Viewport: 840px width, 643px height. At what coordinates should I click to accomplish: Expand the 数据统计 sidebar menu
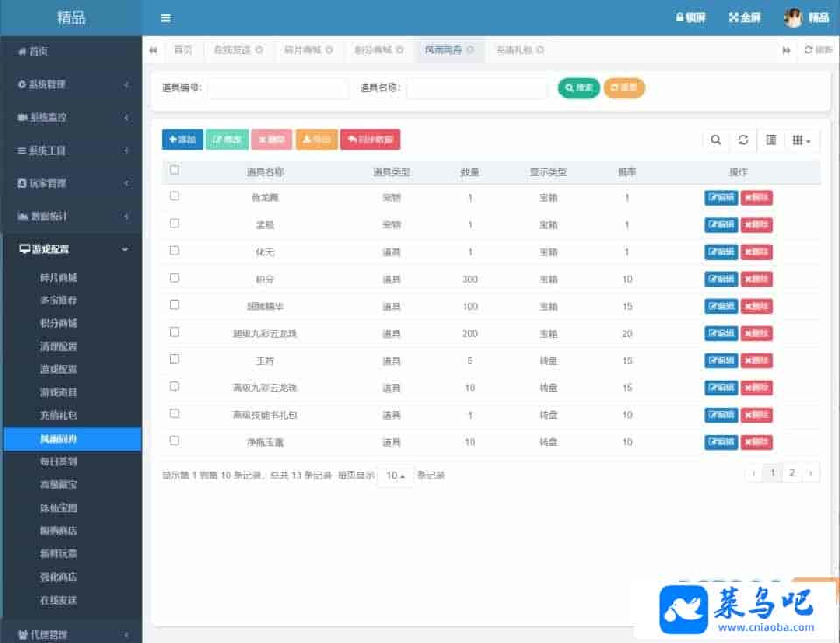click(73, 216)
